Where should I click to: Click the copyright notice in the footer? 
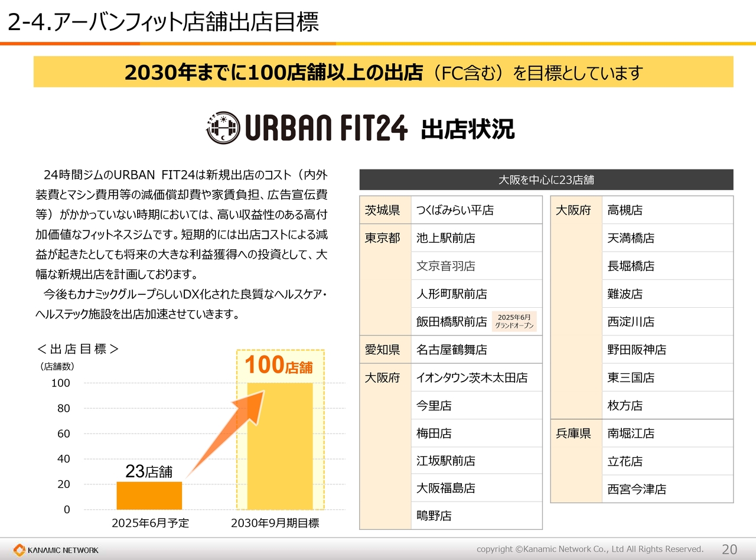pyautogui.click(x=590, y=549)
